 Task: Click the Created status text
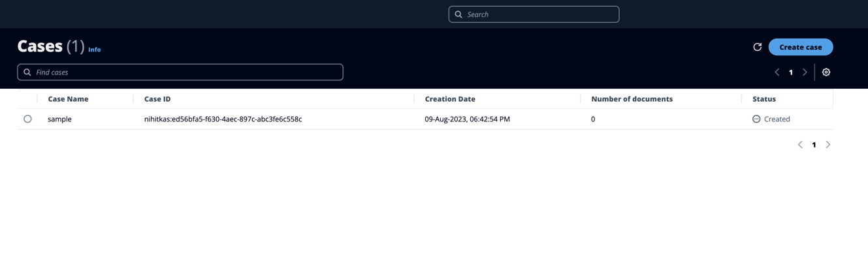[777, 119]
